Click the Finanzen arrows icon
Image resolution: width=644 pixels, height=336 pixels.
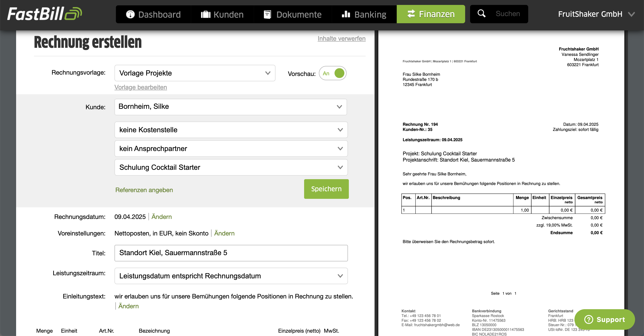coord(411,14)
